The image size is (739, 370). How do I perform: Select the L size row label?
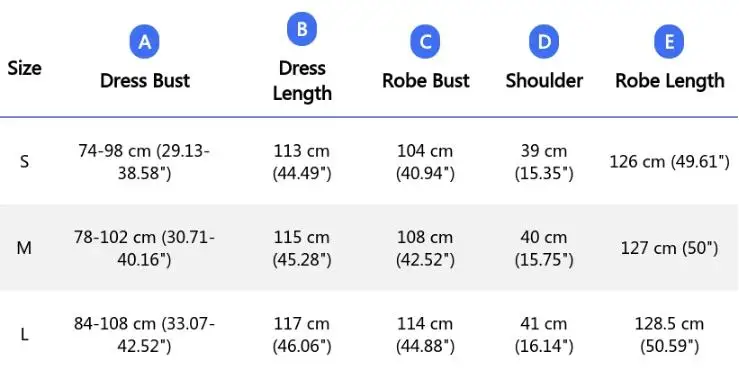tap(25, 335)
